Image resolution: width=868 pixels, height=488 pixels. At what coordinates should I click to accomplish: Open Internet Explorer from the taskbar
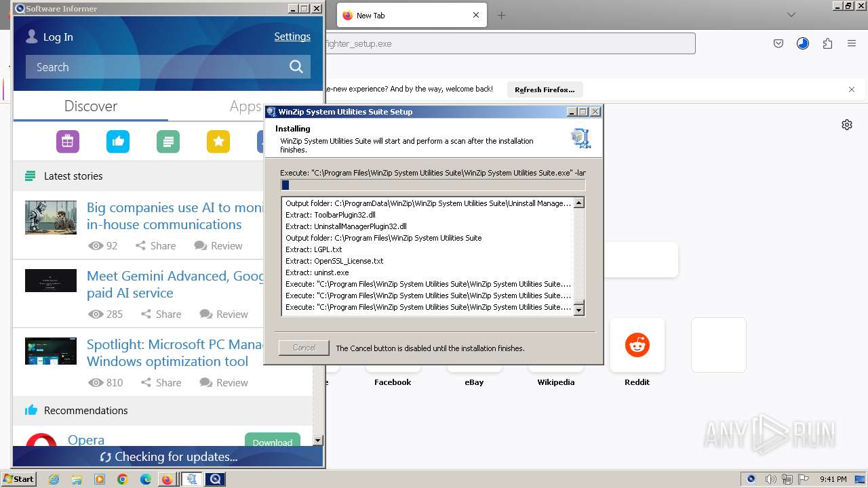(54, 479)
